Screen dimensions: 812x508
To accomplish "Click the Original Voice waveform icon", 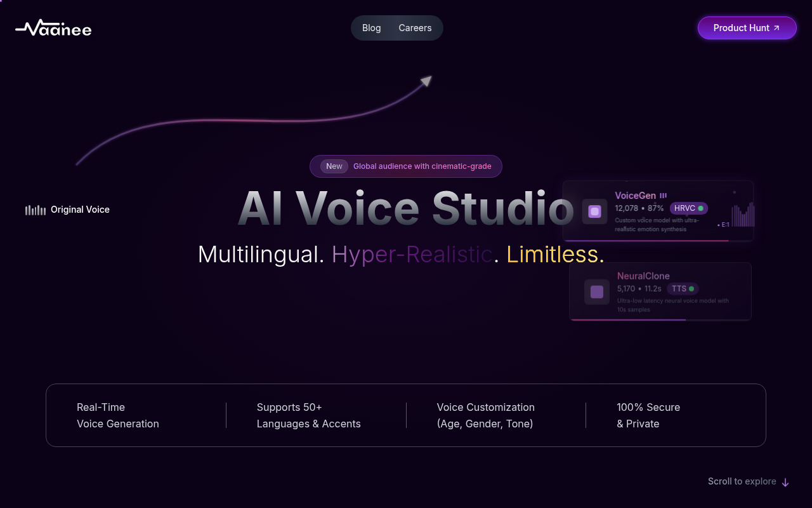I will coord(36,210).
